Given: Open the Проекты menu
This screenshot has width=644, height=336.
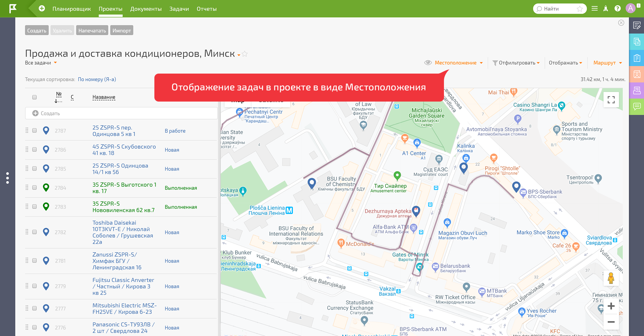Looking at the screenshot, I should pyautogui.click(x=111, y=9).
